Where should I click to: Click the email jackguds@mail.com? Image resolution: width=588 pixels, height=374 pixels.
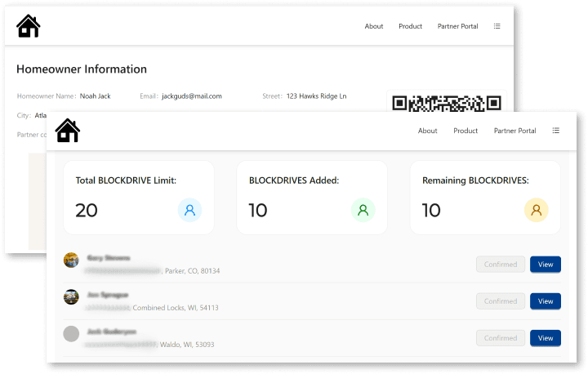(x=192, y=96)
